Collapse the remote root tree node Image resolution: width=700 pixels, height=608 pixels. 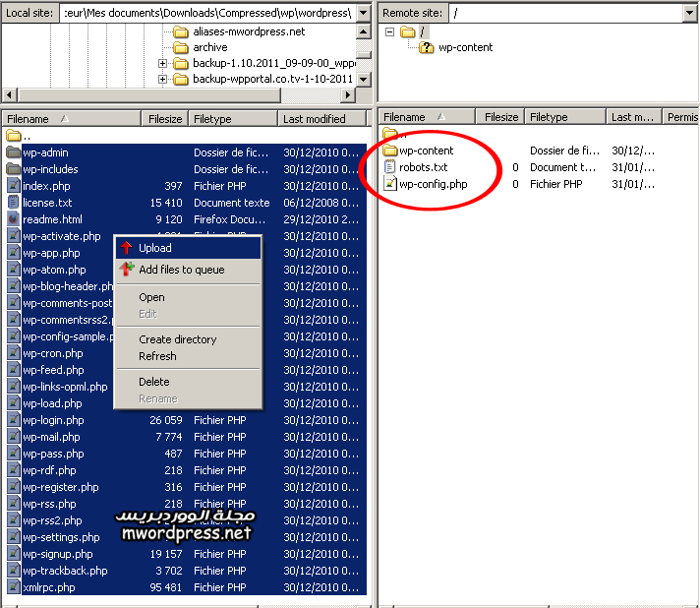point(389,31)
